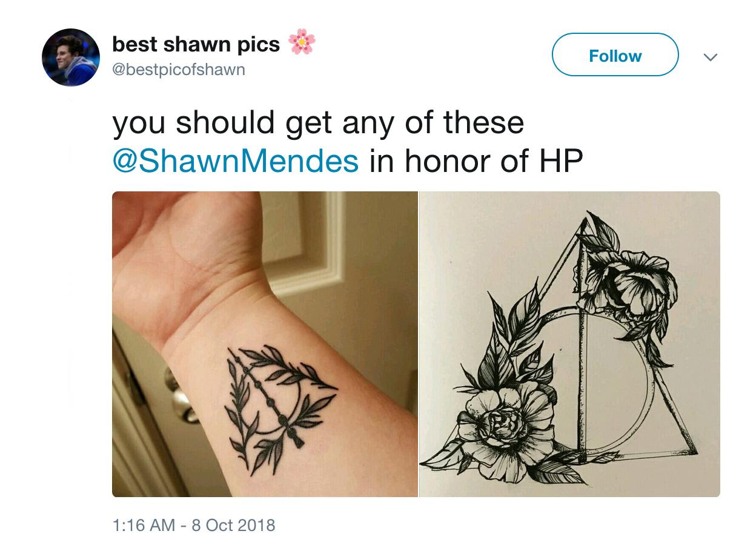This screenshot has width=756, height=551.
Task: Open the tweet timestamp 1:16 AM
Action: pyautogui.click(x=144, y=524)
